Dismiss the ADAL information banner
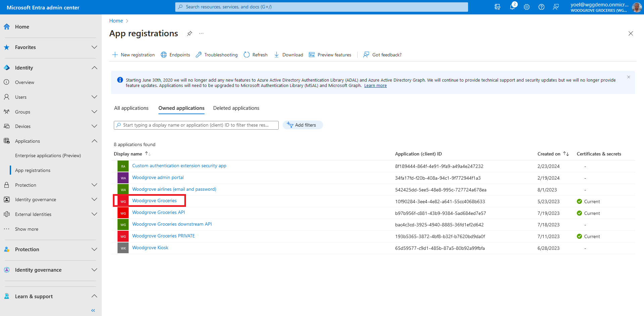 pos(629,77)
